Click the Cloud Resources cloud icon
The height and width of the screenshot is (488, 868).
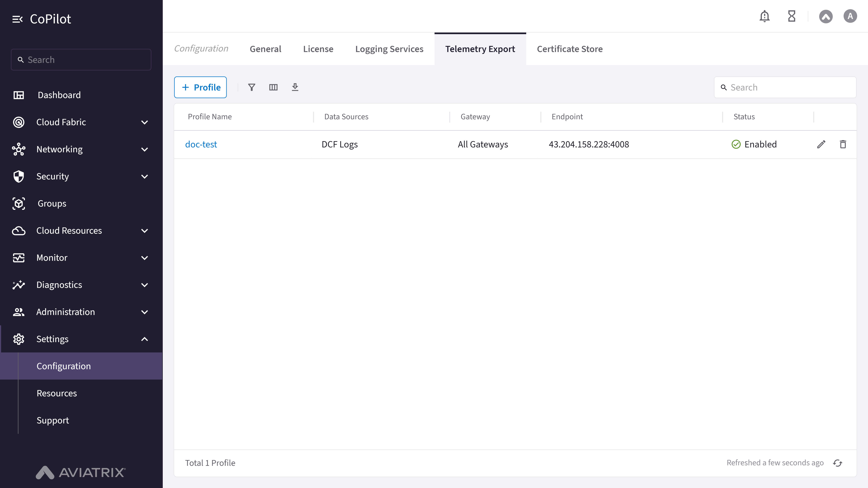(18, 231)
